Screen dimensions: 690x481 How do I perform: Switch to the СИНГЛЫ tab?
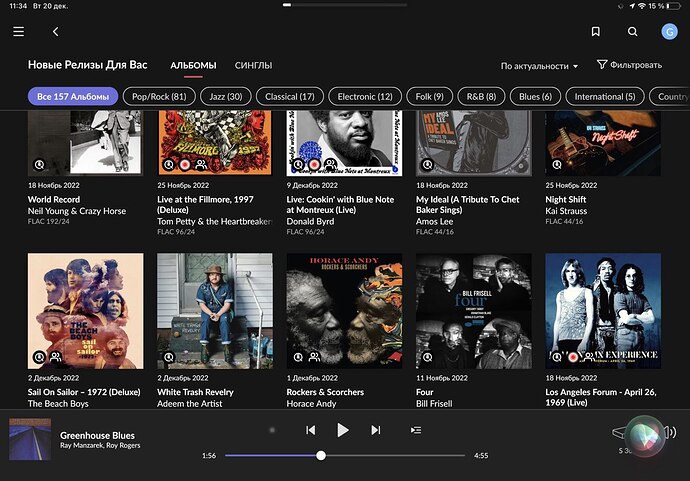point(253,66)
